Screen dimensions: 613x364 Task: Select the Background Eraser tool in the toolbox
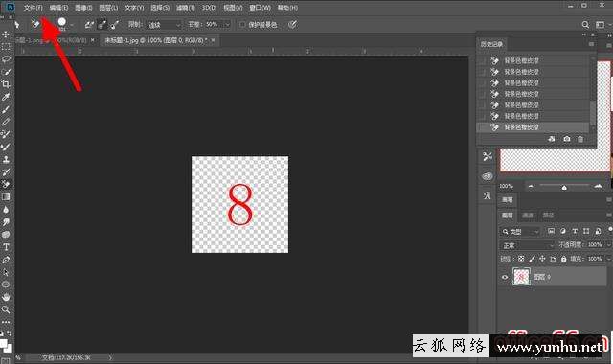point(6,184)
